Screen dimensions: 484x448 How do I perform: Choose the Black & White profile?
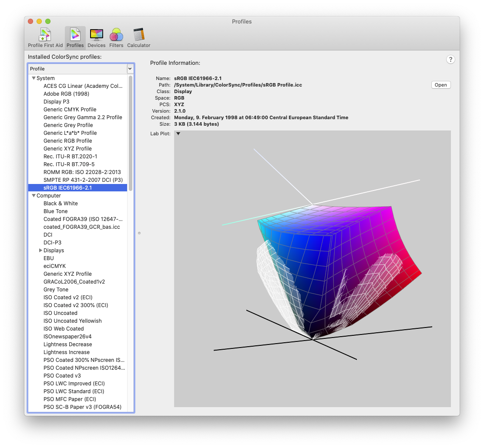[60, 203]
